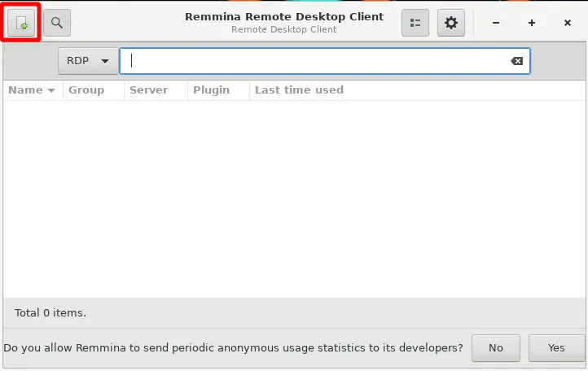Focus the quick connect address field
Image resolution: width=588 pixels, height=371 pixels.
[x=318, y=61]
